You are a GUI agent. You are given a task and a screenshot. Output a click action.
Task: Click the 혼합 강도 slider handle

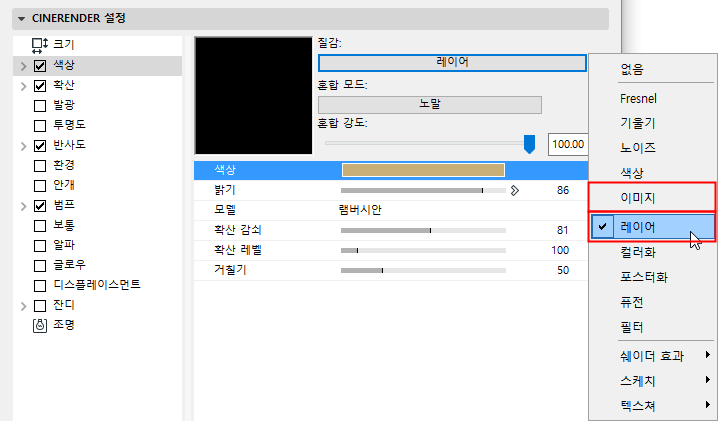pos(529,144)
